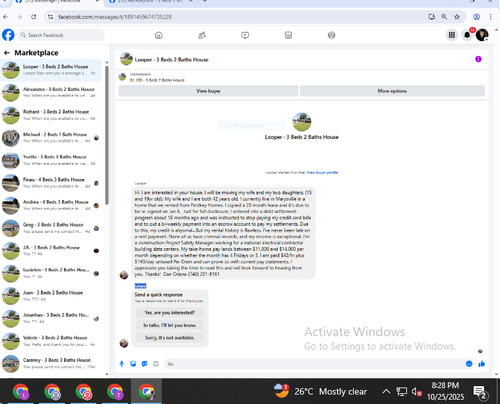This screenshot has height=404, width=500.
Task: Bookmark this page with the star icon
Action: tap(457, 17)
